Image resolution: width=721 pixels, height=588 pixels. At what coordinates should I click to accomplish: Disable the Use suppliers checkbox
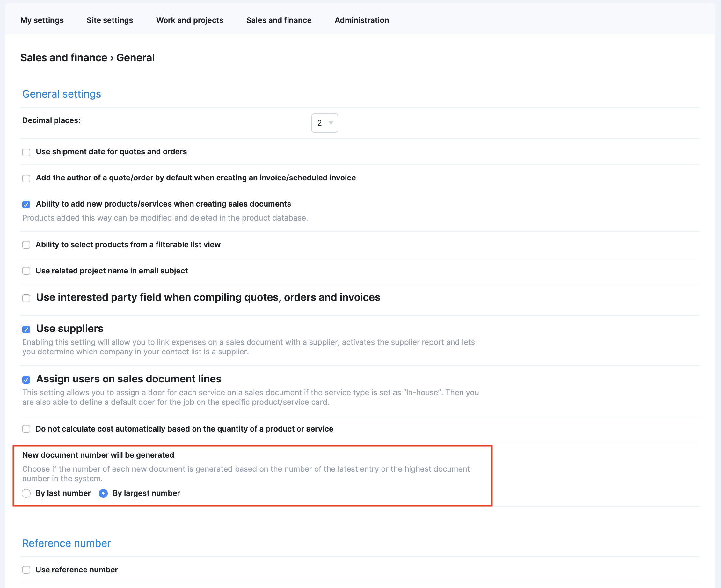point(26,329)
